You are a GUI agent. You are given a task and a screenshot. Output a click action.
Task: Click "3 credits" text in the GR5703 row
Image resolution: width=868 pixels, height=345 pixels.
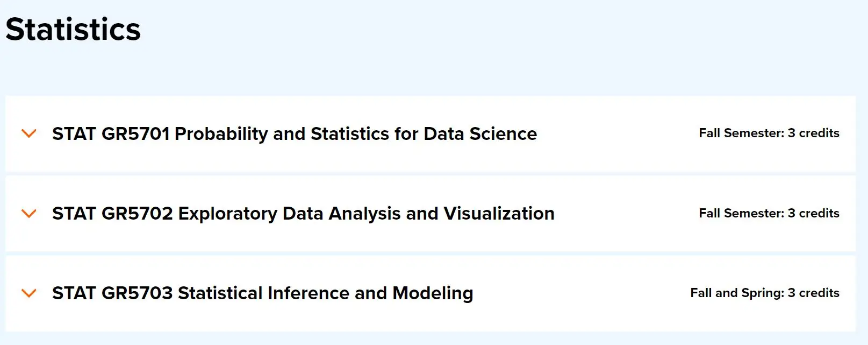pyautogui.click(x=813, y=293)
